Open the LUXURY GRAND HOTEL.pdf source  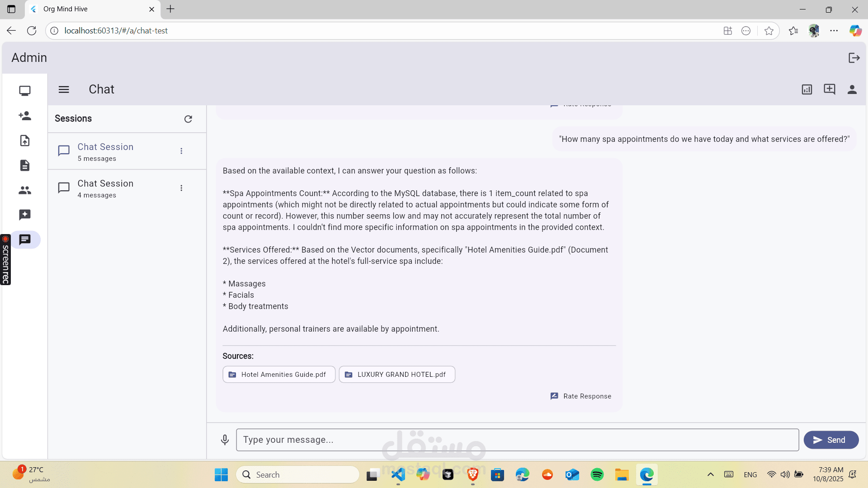396,375
